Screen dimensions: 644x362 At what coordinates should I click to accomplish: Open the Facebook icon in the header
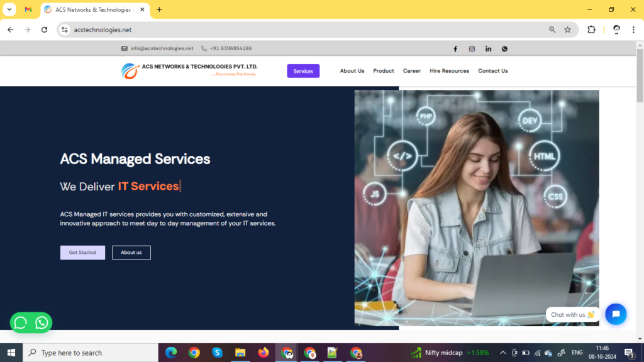pyautogui.click(x=455, y=48)
